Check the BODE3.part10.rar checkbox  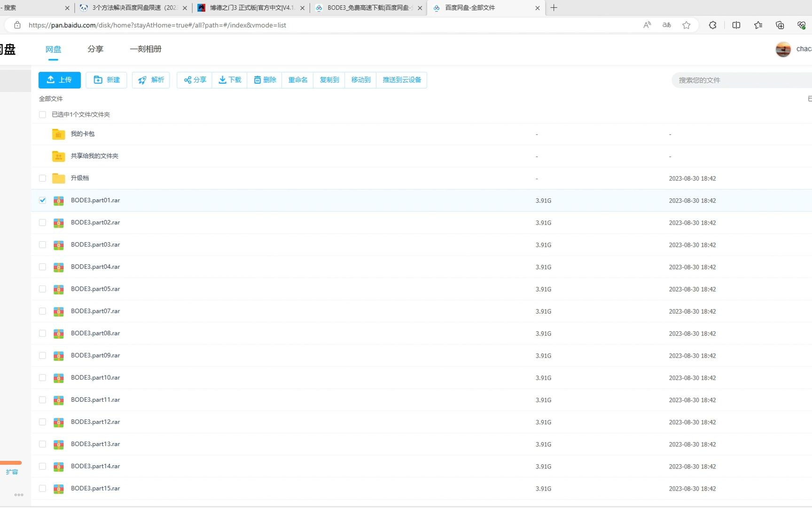point(42,378)
